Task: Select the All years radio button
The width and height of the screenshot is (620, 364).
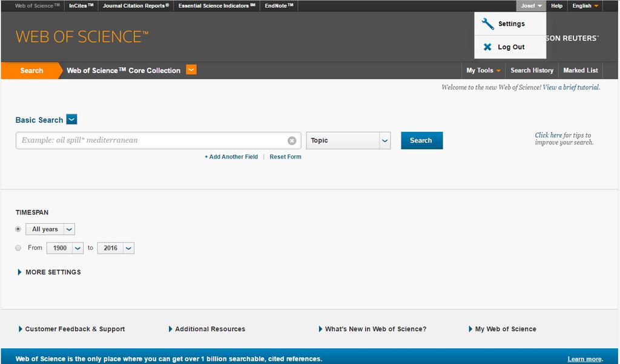Action: point(18,229)
